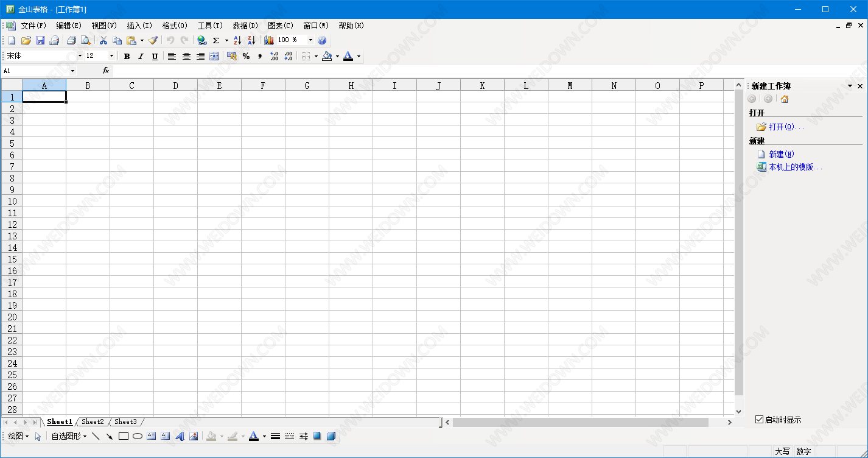Viewport: 868px width, 458px height.
Task: Click the 本机上的模版... link
Action: point(796,167)
